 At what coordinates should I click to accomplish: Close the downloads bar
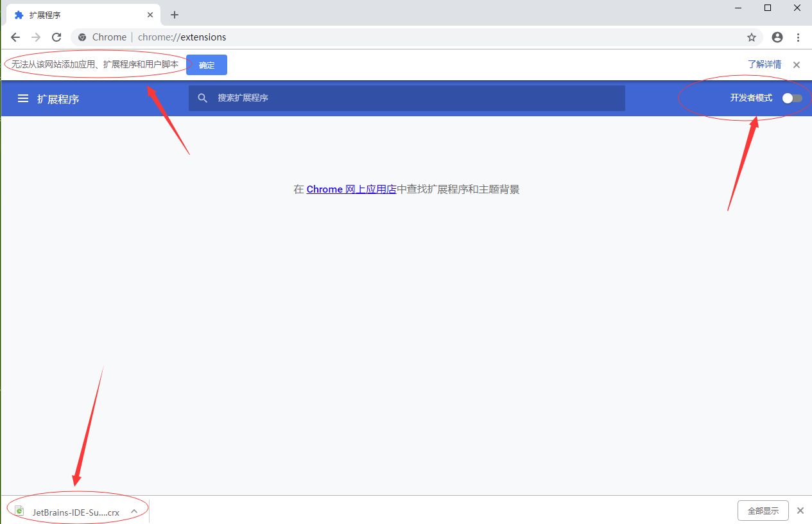[800, 511]
